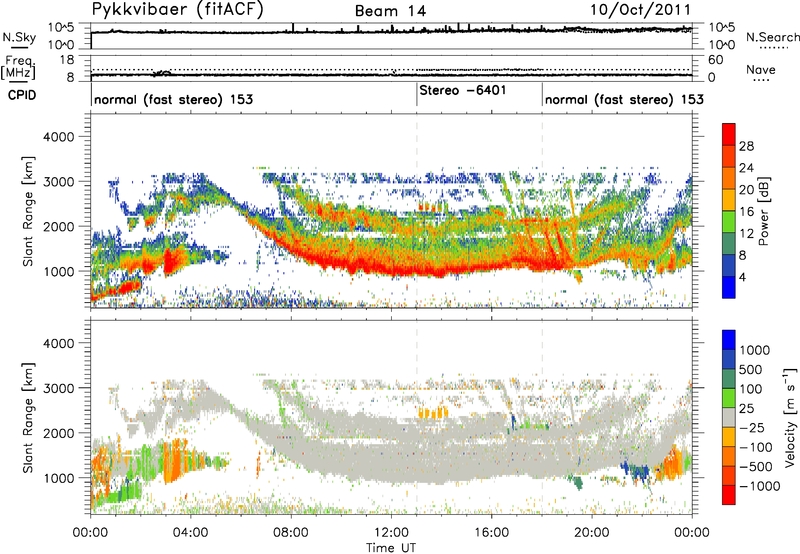Click the 'Stereo -6401' CPID annotation
This screenshot has height=554, width=800.
coord(463,90)
